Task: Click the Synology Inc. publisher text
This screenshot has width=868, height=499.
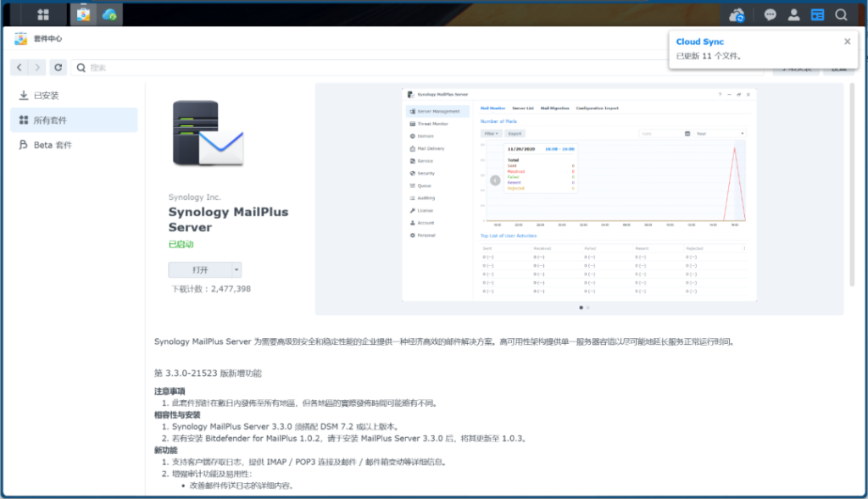Action: click(194, 197)
